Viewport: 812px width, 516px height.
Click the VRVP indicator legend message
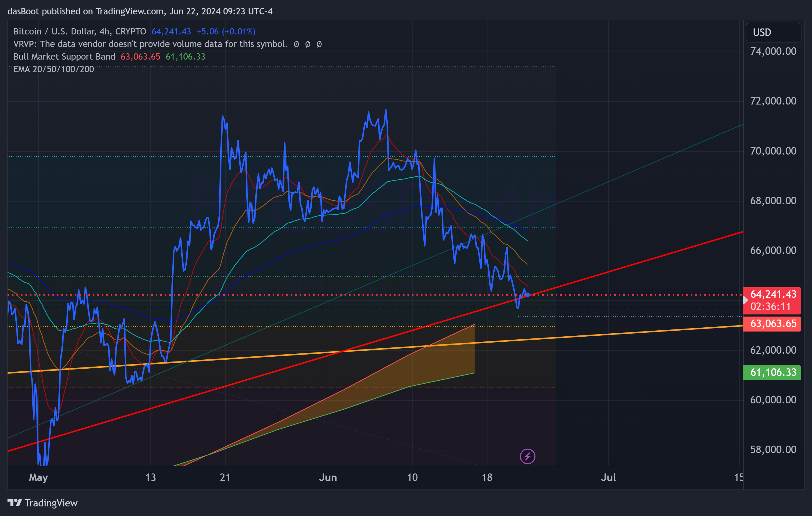[150, 44]
